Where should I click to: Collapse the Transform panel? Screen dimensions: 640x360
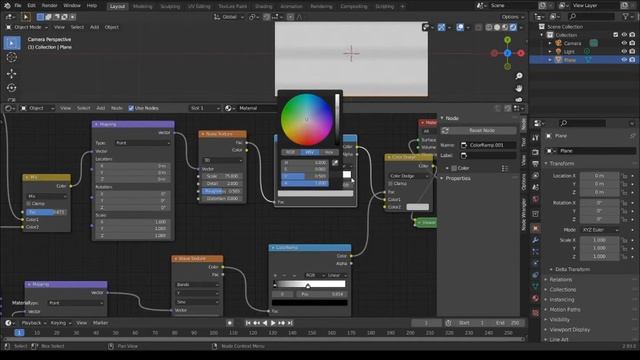coord(562,163)
